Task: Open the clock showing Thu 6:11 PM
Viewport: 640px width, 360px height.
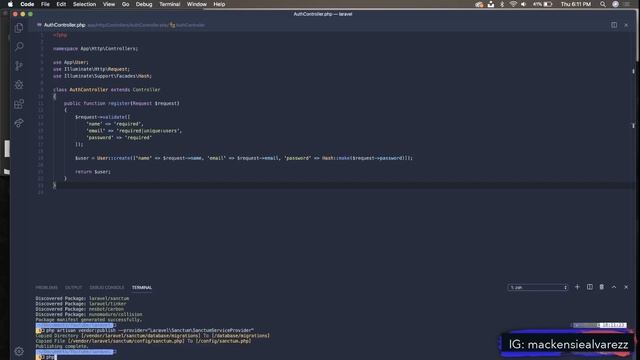Action: click(576, 4)
